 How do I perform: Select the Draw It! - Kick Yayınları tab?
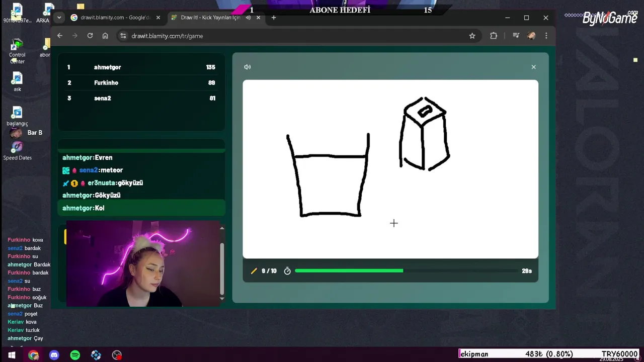click(x=210, y=18)
